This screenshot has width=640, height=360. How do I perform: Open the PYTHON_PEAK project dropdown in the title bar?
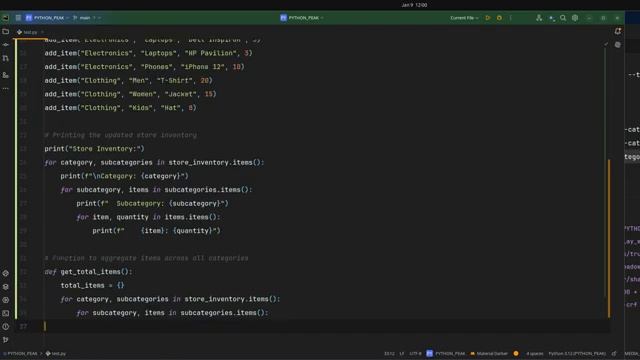click(x=47, y=18)
